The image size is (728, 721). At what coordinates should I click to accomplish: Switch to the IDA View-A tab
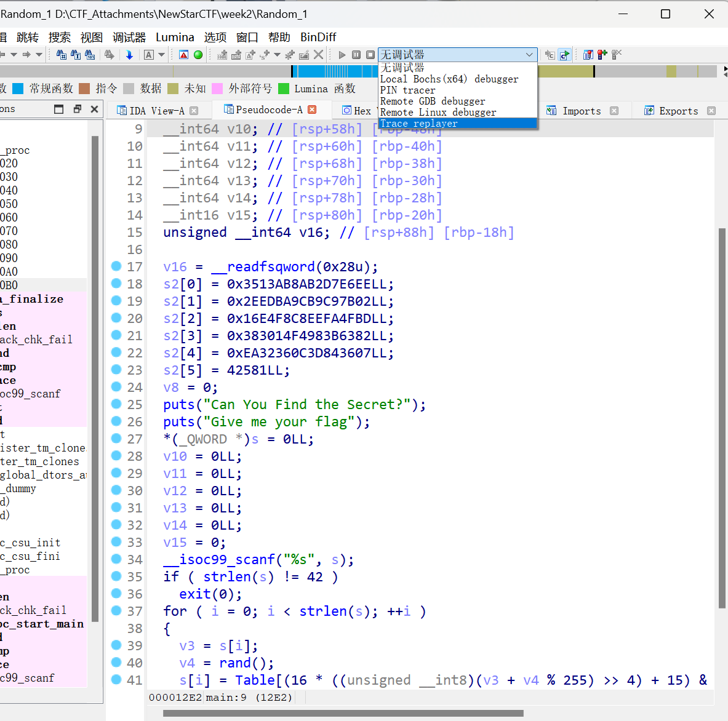(x=156, y=111)
